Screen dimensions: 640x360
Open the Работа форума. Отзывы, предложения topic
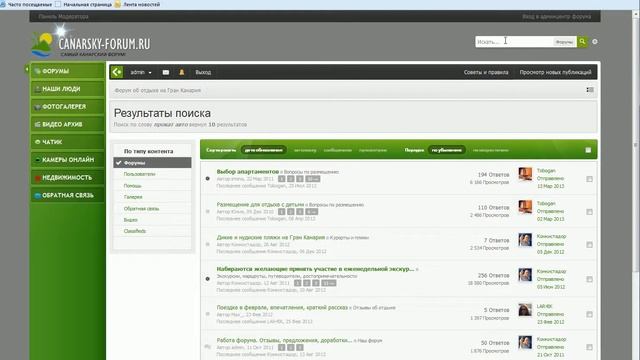click(284, 340)
